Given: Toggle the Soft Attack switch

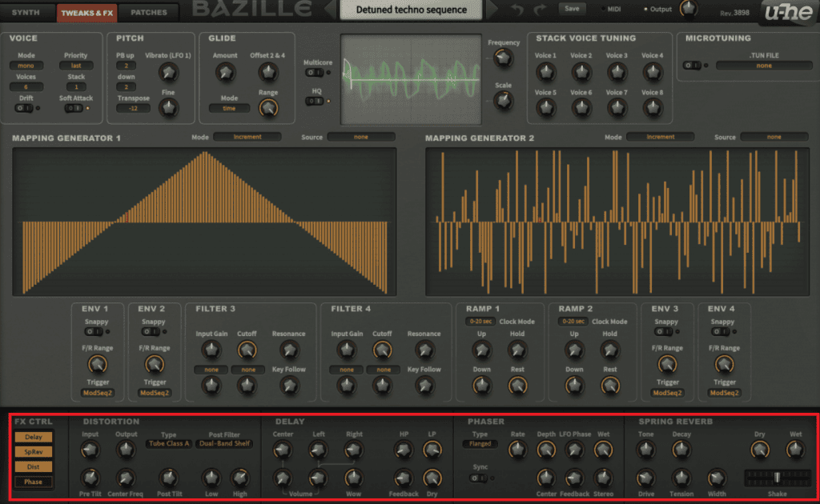Looking at the screenshot, I should 73,108.
